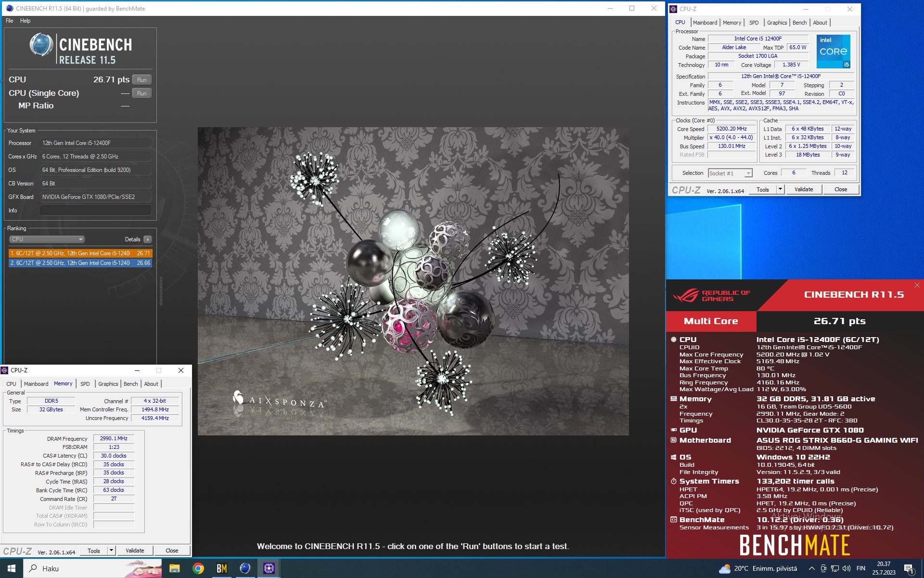Expand the Ranking CPU dropdown

point(47,239)
